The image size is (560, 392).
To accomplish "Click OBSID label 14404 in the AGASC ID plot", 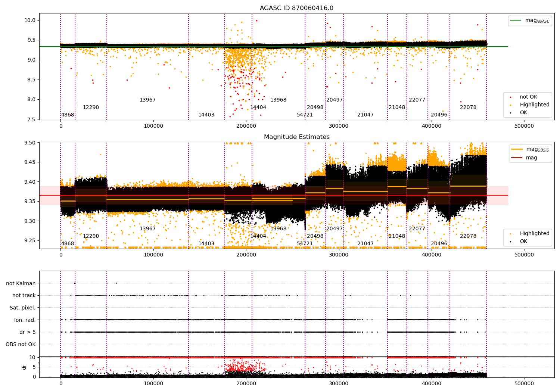I will 258,108.
